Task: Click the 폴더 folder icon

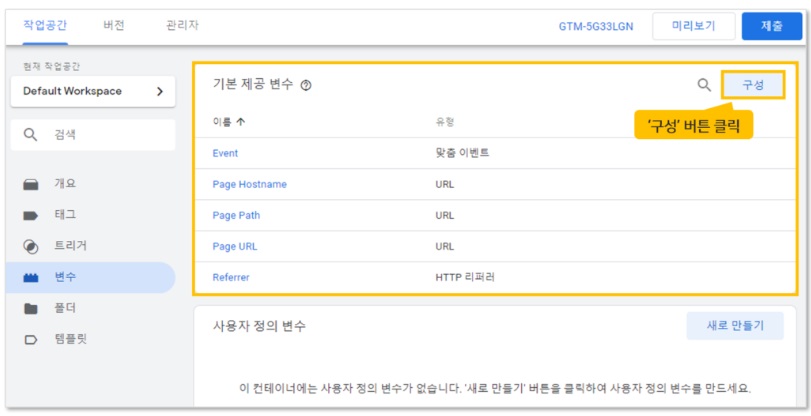Action: 31,309
